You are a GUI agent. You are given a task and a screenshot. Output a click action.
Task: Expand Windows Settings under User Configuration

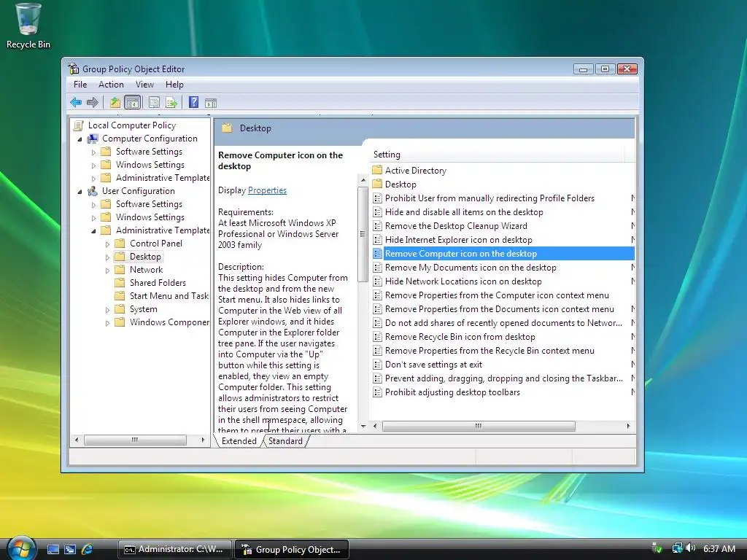pyautogui.click(x=93, y=217)
